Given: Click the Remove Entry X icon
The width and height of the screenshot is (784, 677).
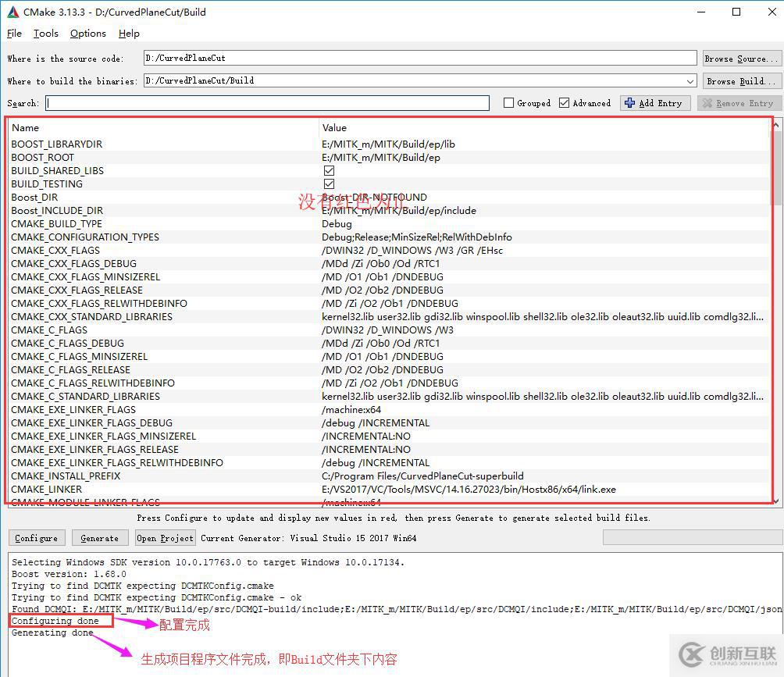Looking at the screenshot, I should pyautogui.click(x=707, y=103).
